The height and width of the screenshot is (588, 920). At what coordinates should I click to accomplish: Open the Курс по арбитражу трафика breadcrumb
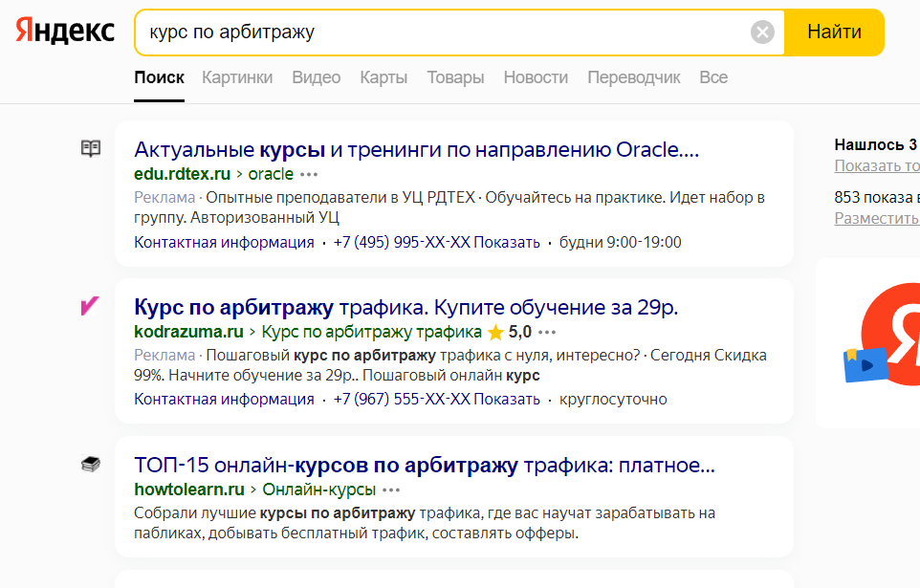371,332
